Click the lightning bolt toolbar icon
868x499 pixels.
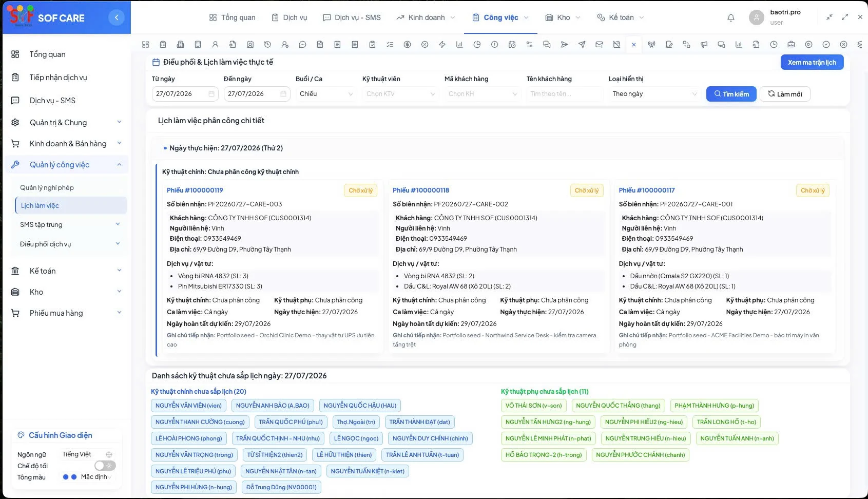442,45
